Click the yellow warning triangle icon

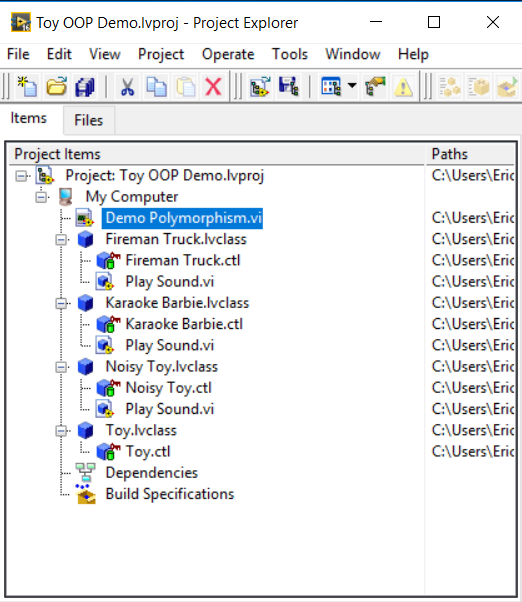pos(403,86)
